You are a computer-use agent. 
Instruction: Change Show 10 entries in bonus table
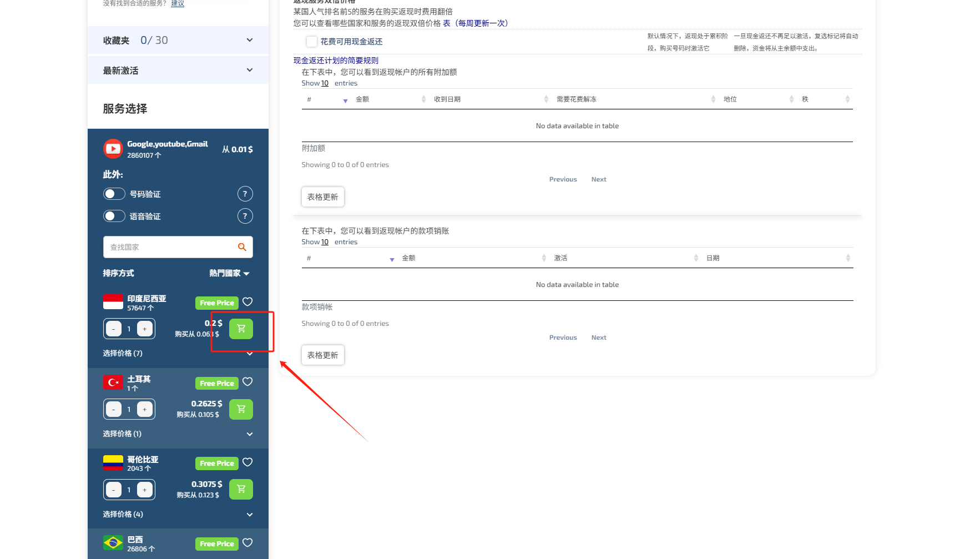coord(325,83)
